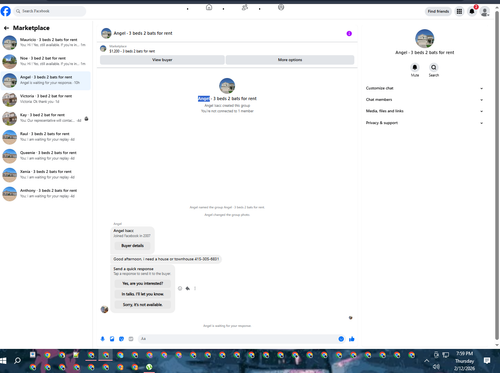
Task: Go back with the Marketplace arrow
Action: tap(6, 28)
